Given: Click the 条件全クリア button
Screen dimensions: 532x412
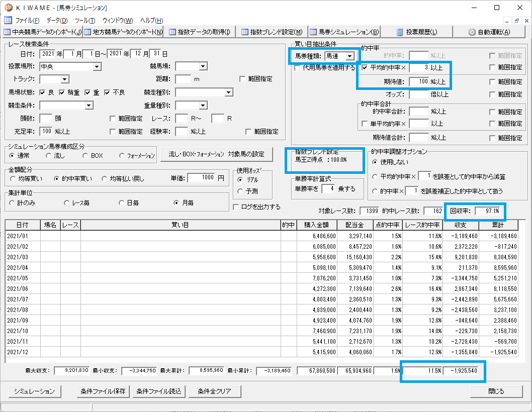Looking at the screenshot, I should pos(214,391).
